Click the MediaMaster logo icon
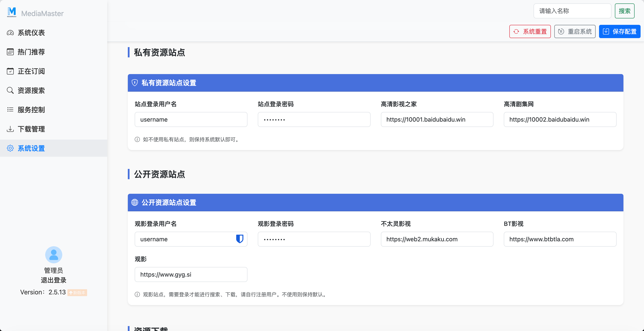This screenshot has width=644, height=331. coord(12,12)
